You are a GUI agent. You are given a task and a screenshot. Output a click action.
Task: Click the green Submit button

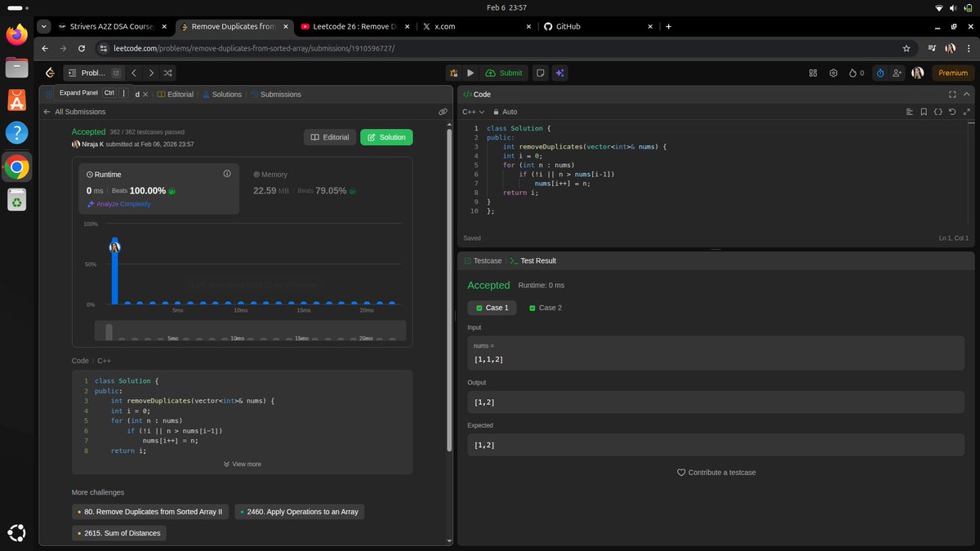503,73
